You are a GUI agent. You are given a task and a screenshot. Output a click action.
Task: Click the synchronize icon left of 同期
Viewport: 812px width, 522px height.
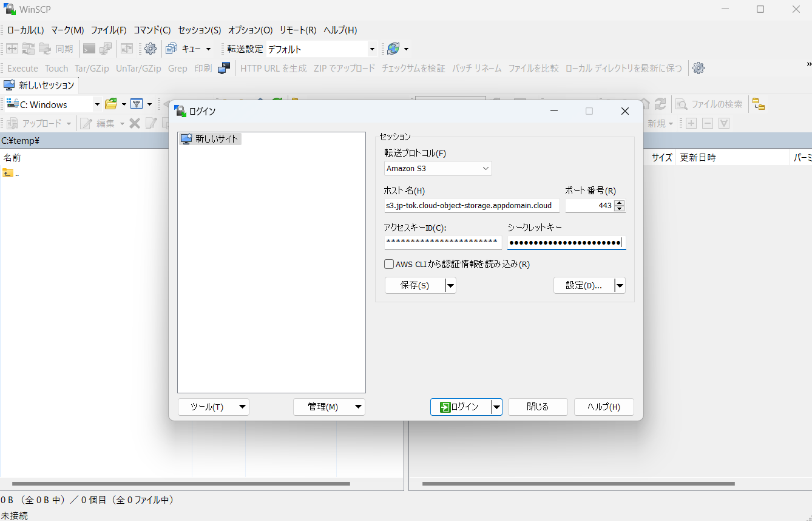click(45, 49)
